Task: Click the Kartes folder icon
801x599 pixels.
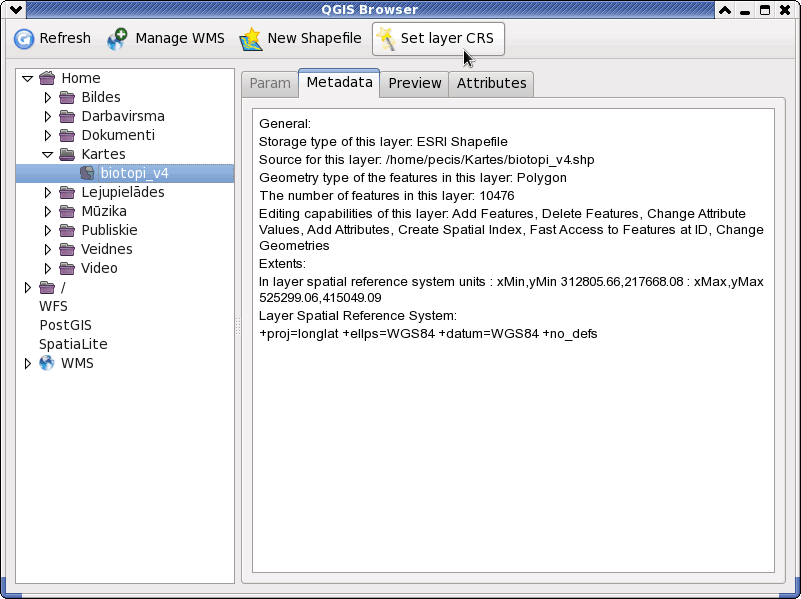Action: click(x=67, y=154)
